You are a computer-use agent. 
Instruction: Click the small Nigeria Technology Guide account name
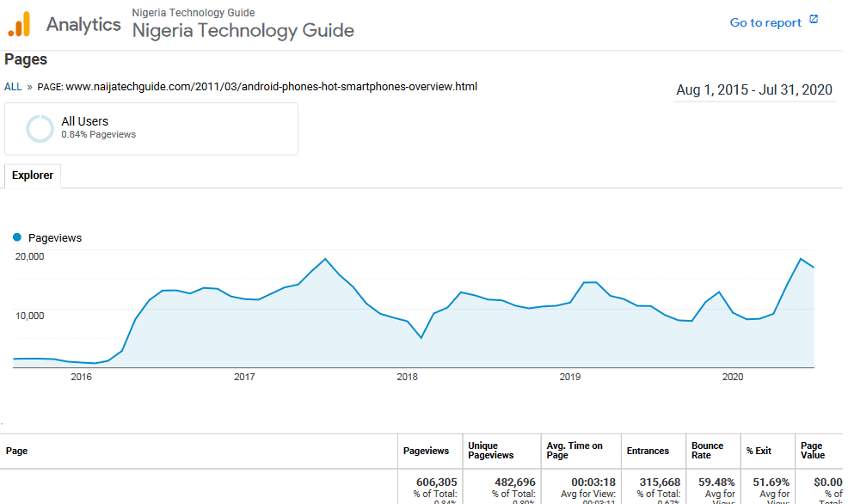tap(194, 12)
